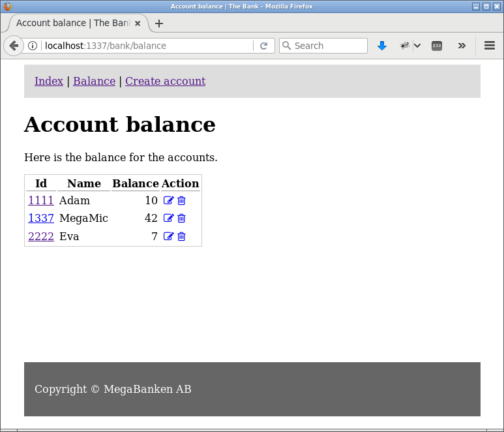This screenshot has width=504, height=432.
Task: Open the Create account link
Action: pos(165,81)
